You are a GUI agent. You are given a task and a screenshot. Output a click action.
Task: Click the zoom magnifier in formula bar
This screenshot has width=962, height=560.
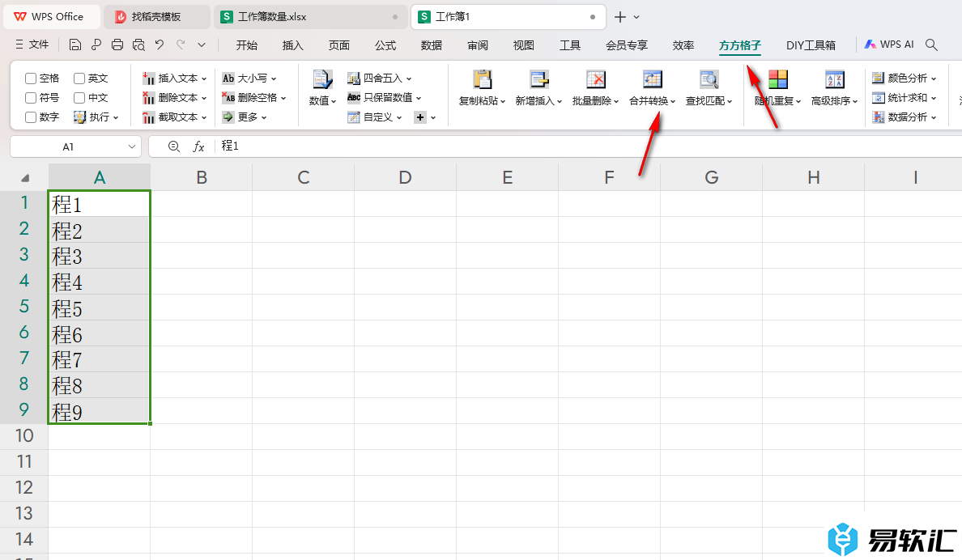[173, 146]
